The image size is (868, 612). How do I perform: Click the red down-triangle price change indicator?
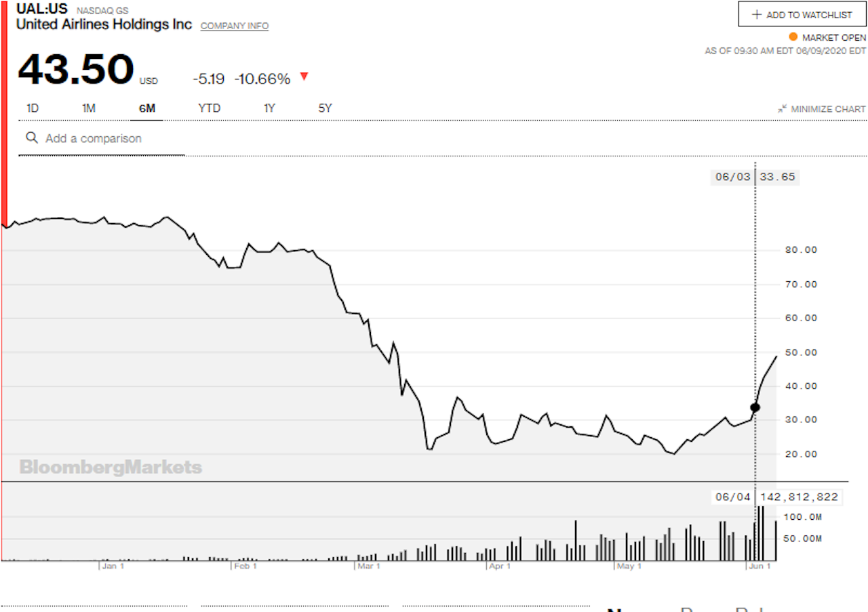pyautogui.click(x=304, y=77)
